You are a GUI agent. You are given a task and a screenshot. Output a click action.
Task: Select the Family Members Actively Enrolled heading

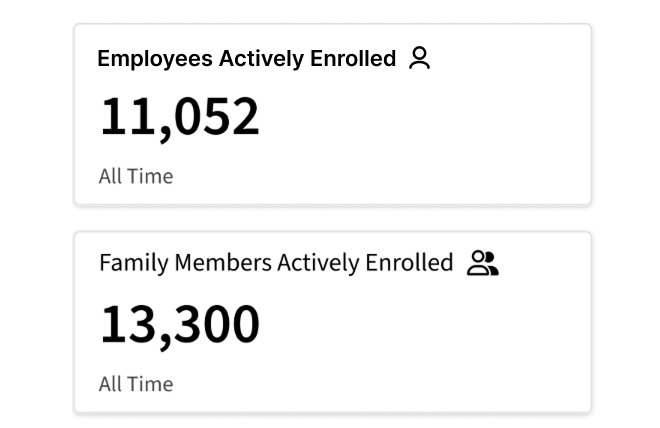(276, 263)
